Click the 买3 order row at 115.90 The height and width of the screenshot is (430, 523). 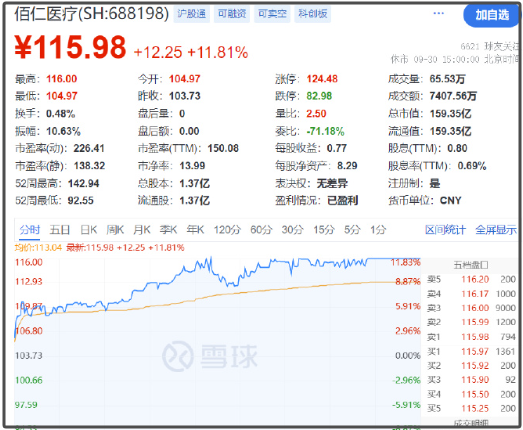pos(471,380)
